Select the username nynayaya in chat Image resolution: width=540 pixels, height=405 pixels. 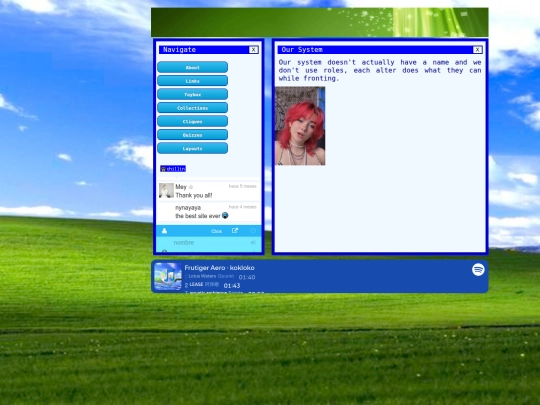(188, 208)
